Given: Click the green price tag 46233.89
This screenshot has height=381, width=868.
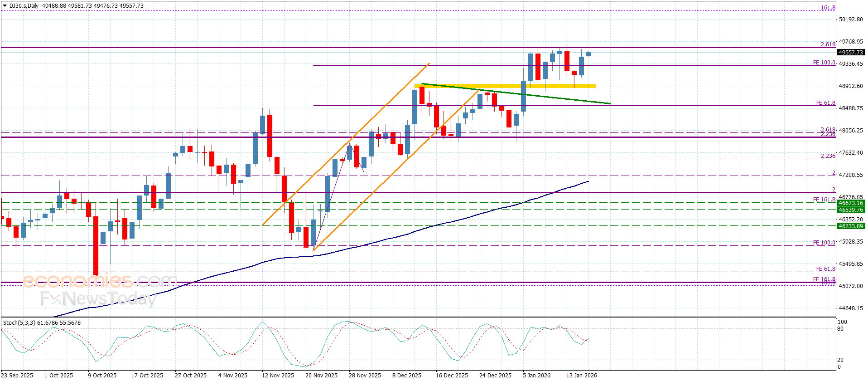Looking at the screenshot, I should (851, 226).
